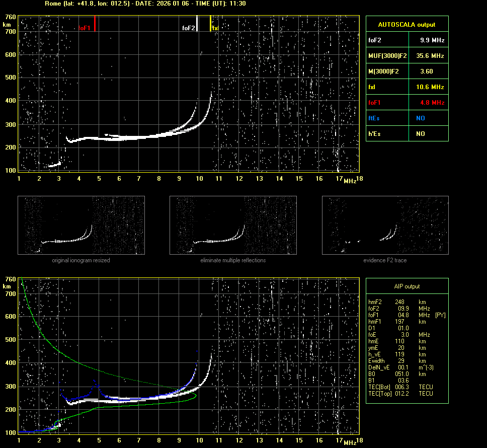Image resolution: width=487 pixels, height=448 pixels.
Task: Click the AIP output header
Action: click(407, 286)
